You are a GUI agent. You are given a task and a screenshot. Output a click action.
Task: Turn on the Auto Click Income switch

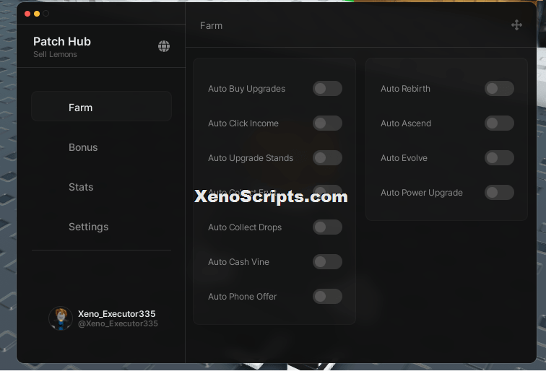click(327, 123)
